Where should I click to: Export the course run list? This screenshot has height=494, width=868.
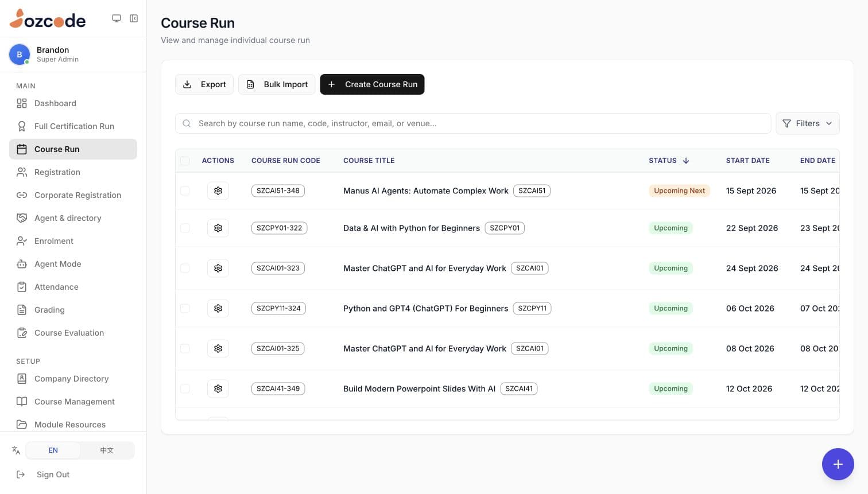[x=204, y=84]
